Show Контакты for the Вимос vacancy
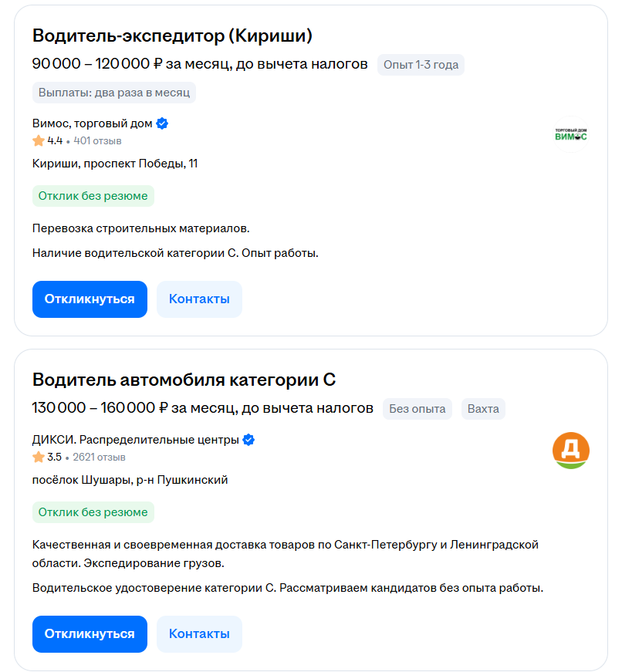Image resolution: width=622 pixels, height=672 pixels. pyautogui.click(x=199, y=299)
